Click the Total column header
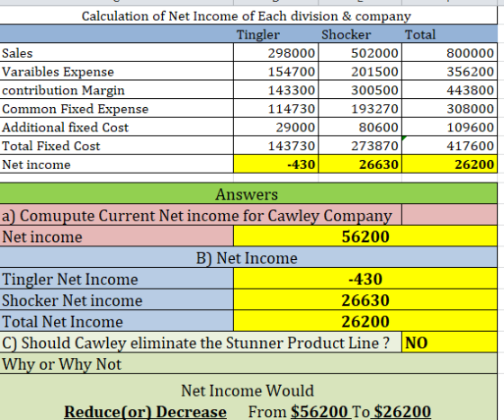The image size is (504, 420). point(449,34)
